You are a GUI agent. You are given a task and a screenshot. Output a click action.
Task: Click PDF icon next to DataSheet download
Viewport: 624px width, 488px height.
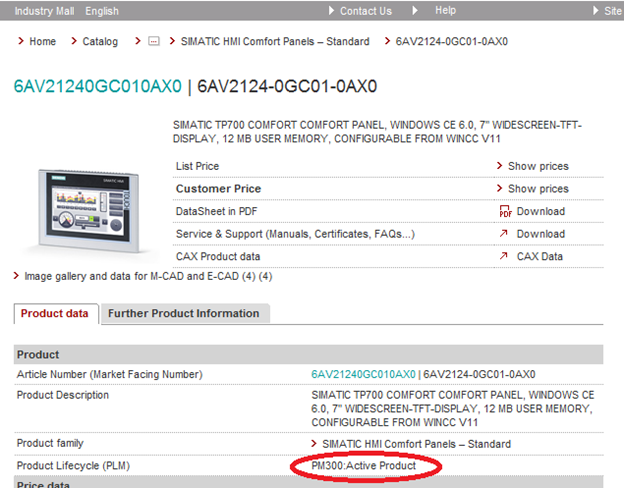505,211
